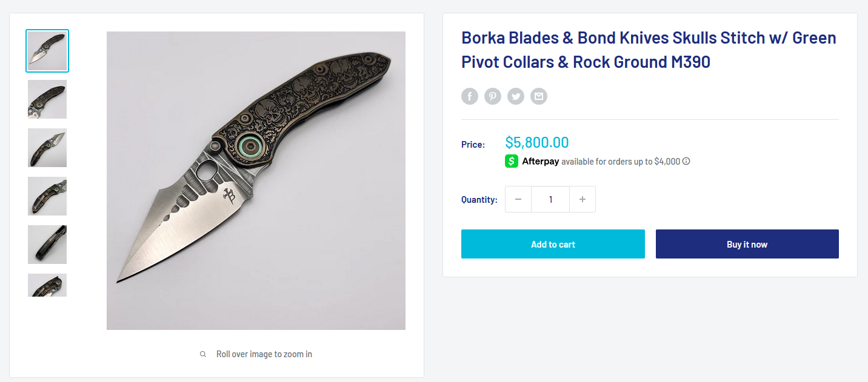Pin product on Pinterest
Screen dimensions: 868x382
click(x=492, y=96)
